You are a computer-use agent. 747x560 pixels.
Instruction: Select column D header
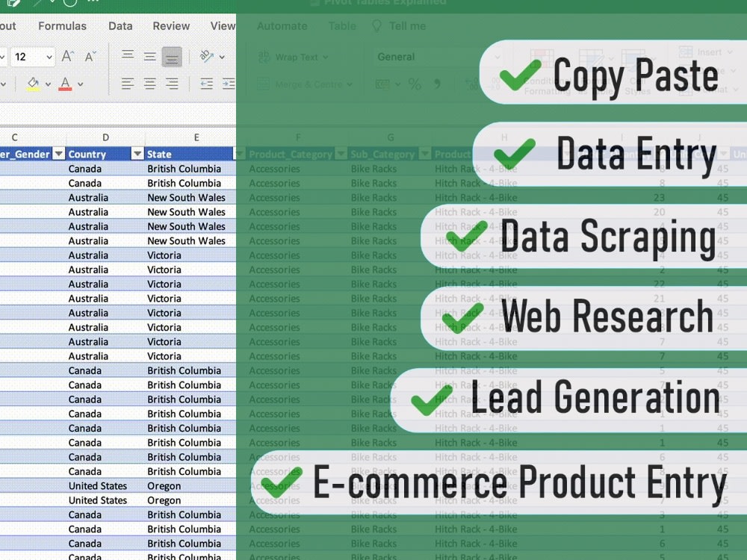point(105,137)
